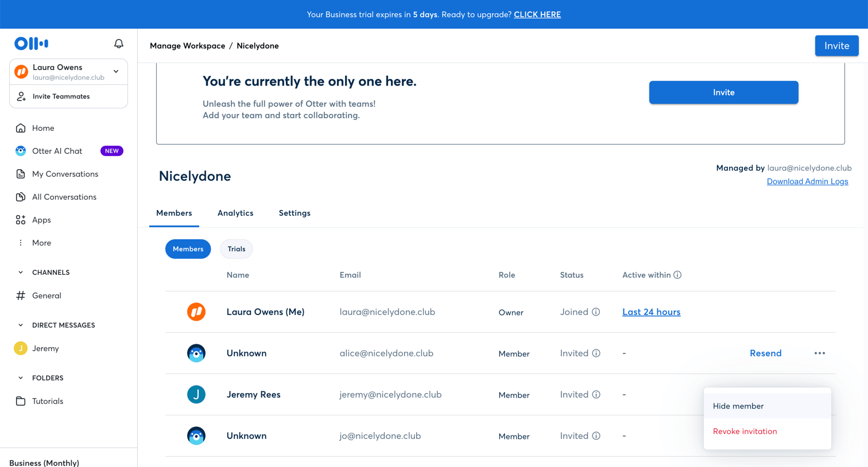Click Laura Owens orange avatar in the table
The image size is (868, 467).
click(x=196, y=312)
